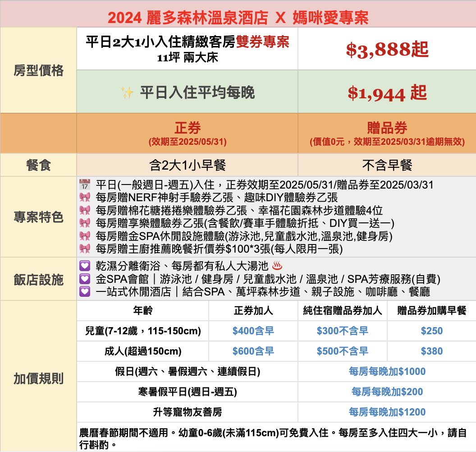Click the 2024 麗多森林溫泉酒店 title banner
Image resolution: width=476 pixels, height=452 pixels.
point(238,17)
